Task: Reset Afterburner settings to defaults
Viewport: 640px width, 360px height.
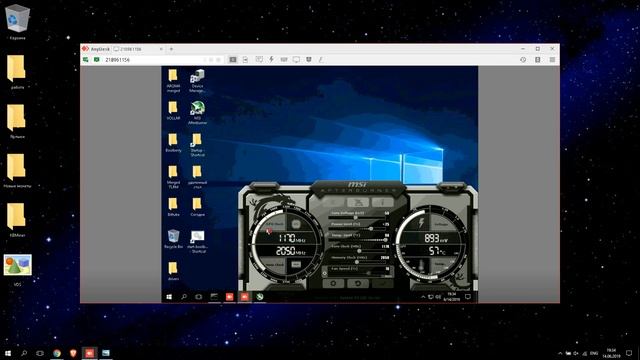Action: 358,283
